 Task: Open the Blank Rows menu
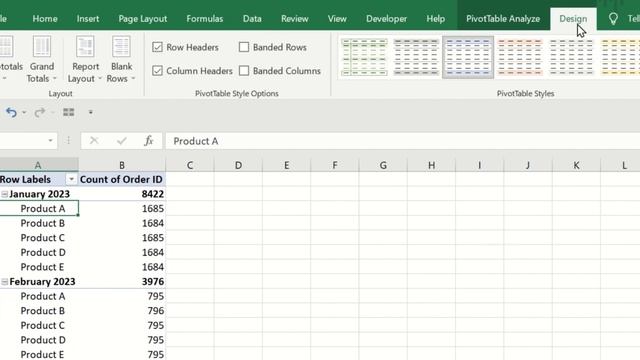121,59
